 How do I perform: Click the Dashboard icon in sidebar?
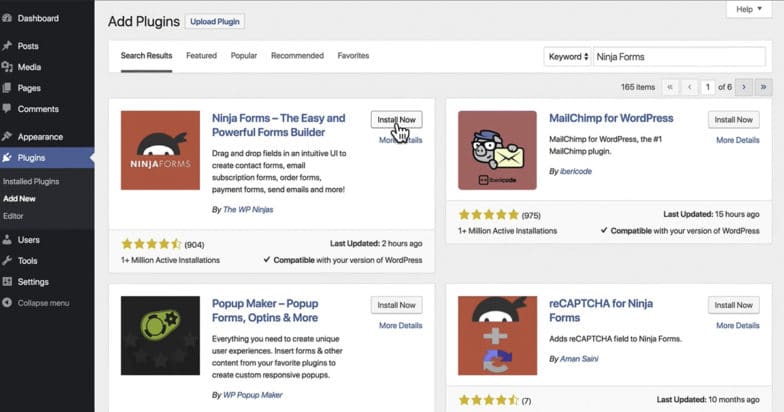tap(8, 18)
